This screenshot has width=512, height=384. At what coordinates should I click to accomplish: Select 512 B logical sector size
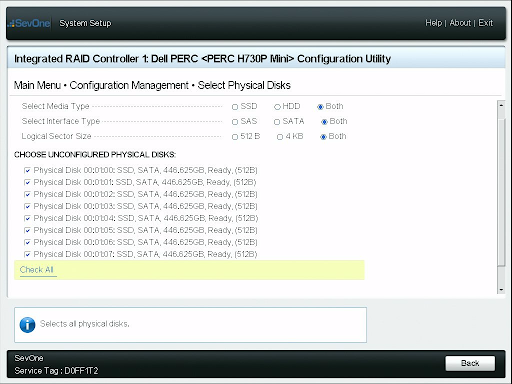point(235,137)
